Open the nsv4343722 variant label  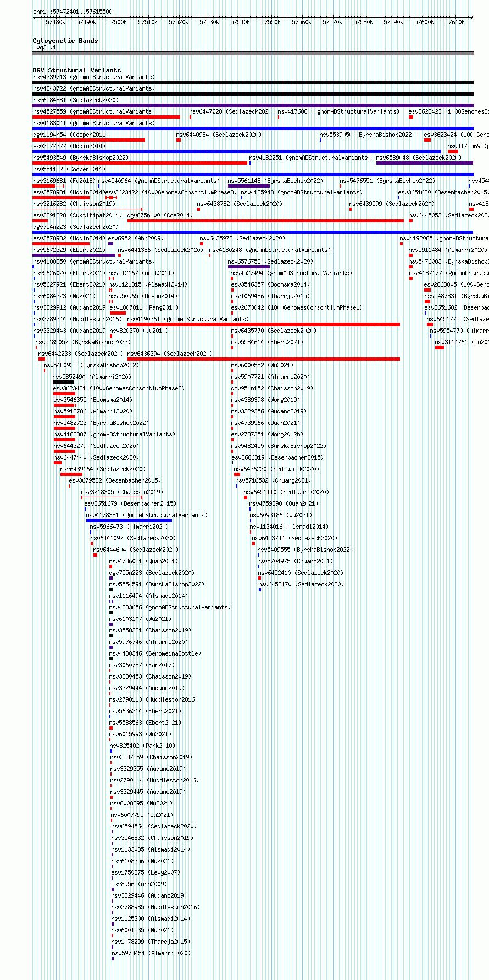tap(94, 88)
